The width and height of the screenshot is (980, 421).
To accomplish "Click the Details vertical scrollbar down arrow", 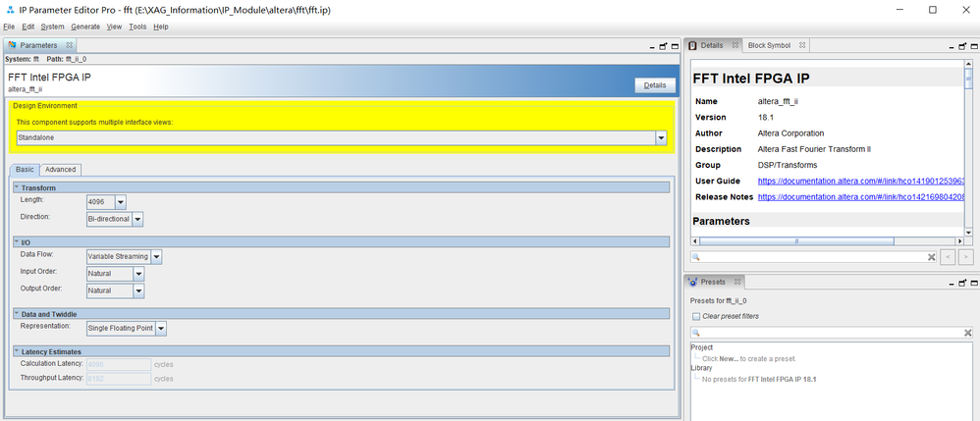I will pos(969,232).
